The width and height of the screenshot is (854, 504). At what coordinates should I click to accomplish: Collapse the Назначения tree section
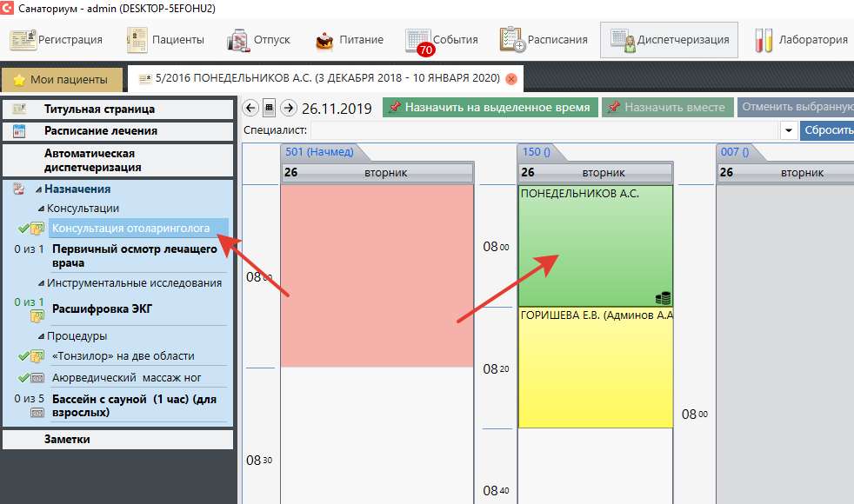click(38, 189)
